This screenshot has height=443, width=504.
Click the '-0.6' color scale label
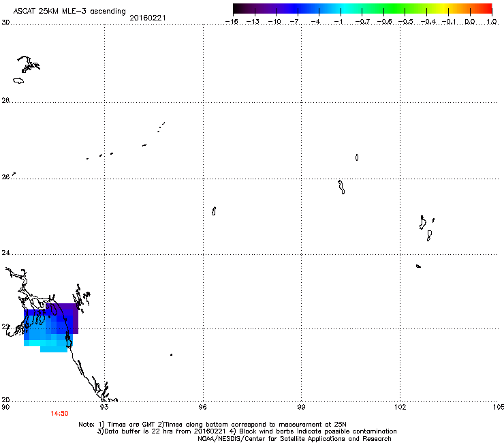(x=384, y=22)
